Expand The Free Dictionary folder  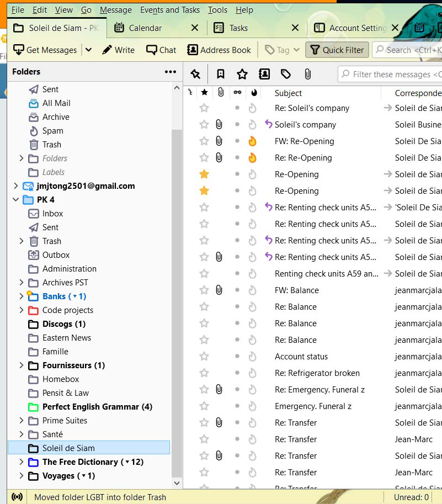tap(22, 462)
